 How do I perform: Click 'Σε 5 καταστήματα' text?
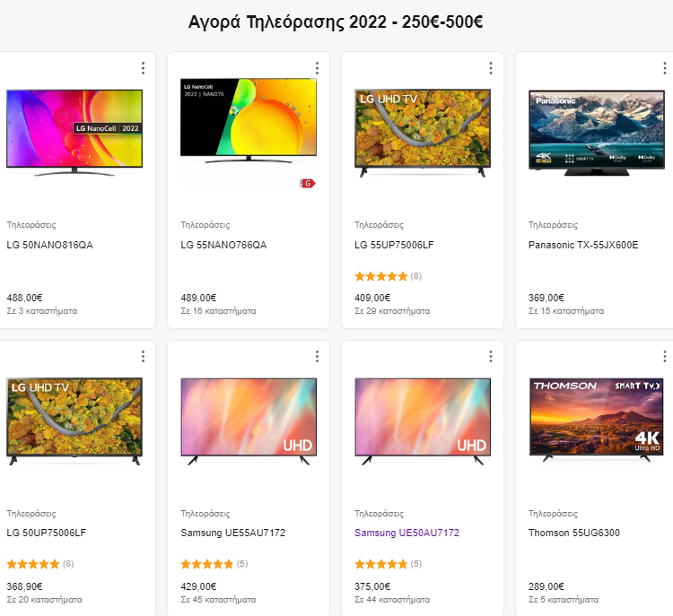564,600
